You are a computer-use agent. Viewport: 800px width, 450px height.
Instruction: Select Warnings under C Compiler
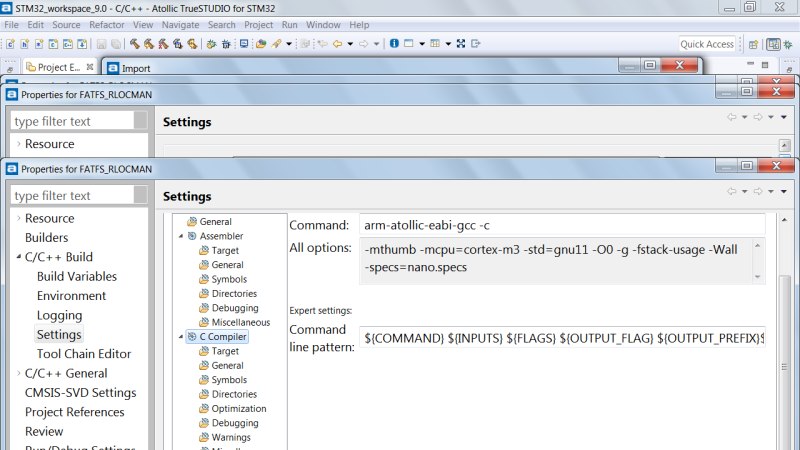pos(231,437)
